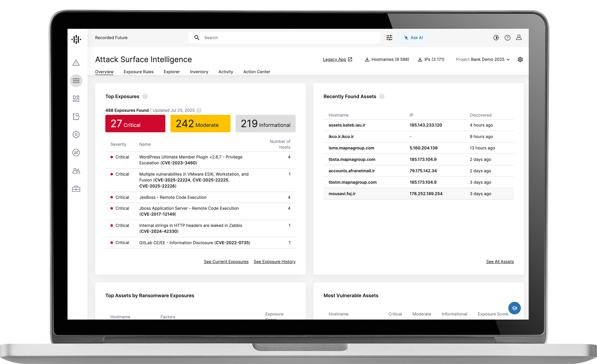Open the VMware ESXi vulnerabilities exposure row
This screenshot has height=364, width=597.
pyautogui.click(x=200, y=180)
